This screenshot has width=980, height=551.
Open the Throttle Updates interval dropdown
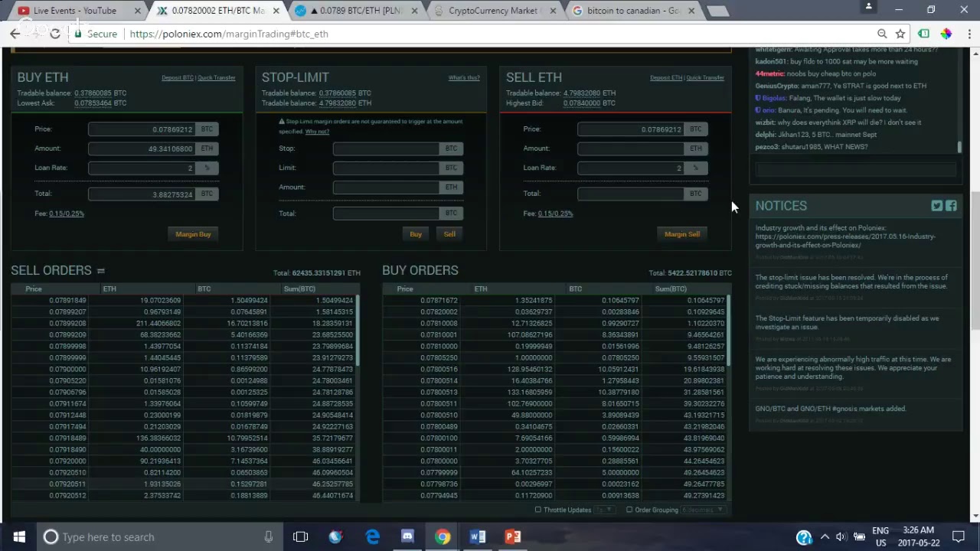pos(605,510)
